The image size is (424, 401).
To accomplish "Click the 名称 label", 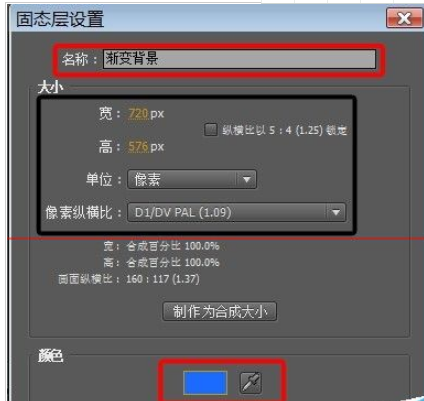I will [79, 60].
